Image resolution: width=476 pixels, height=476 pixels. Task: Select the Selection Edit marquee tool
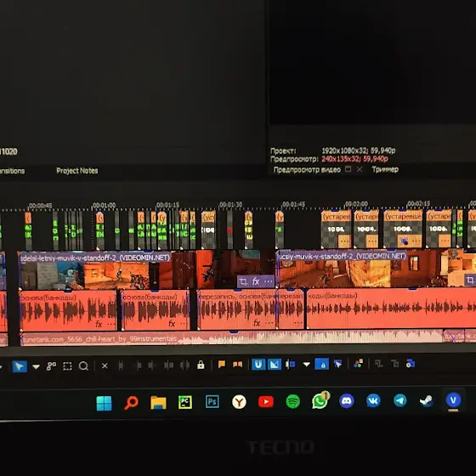click(67, 366)
